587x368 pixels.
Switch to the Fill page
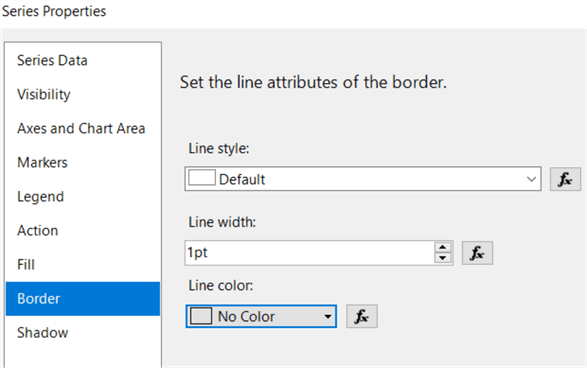(26, 265)
